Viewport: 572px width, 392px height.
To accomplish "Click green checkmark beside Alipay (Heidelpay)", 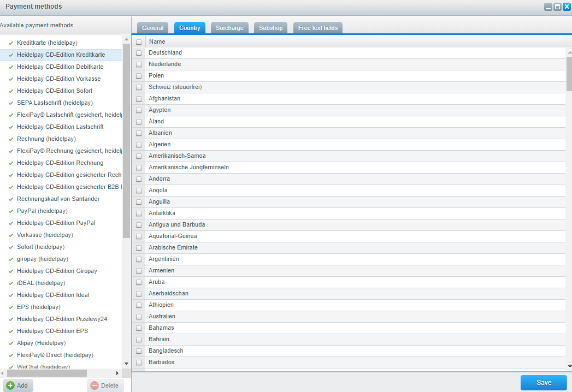I will 11,343.
